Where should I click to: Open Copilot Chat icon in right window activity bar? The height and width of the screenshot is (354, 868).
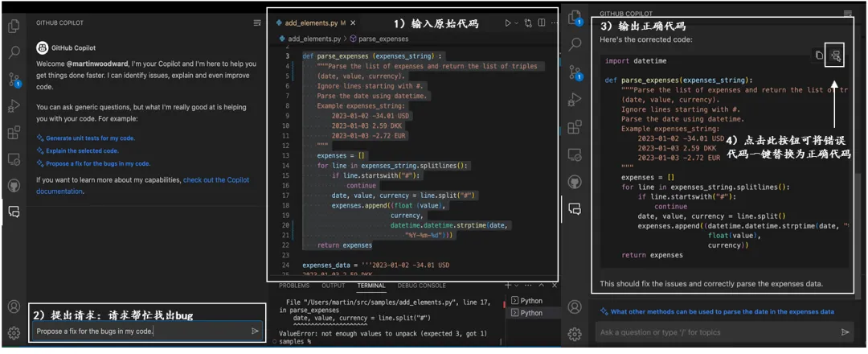[575, 209]
